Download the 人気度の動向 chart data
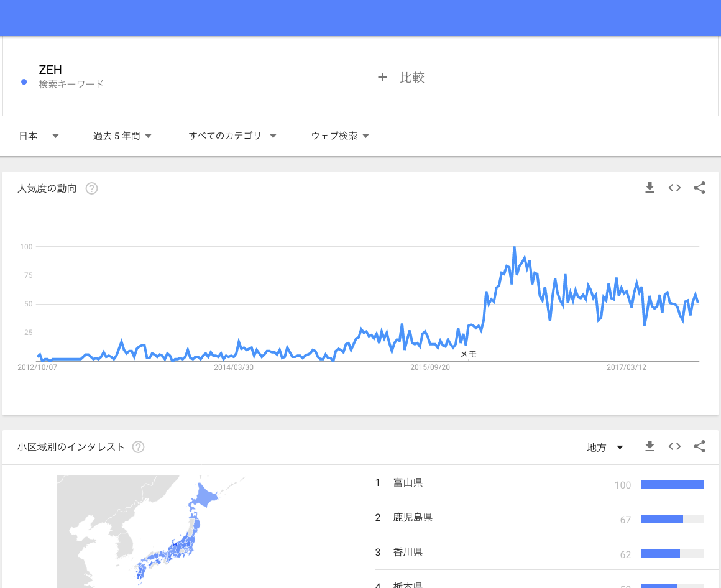 (650, 188)
